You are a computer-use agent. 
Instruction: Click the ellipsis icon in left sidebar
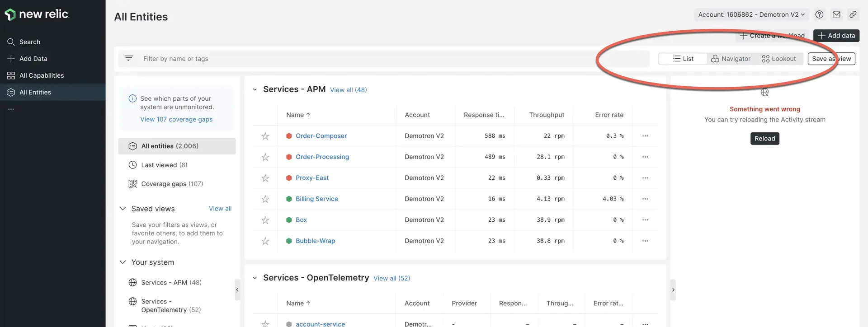point(11,109)
